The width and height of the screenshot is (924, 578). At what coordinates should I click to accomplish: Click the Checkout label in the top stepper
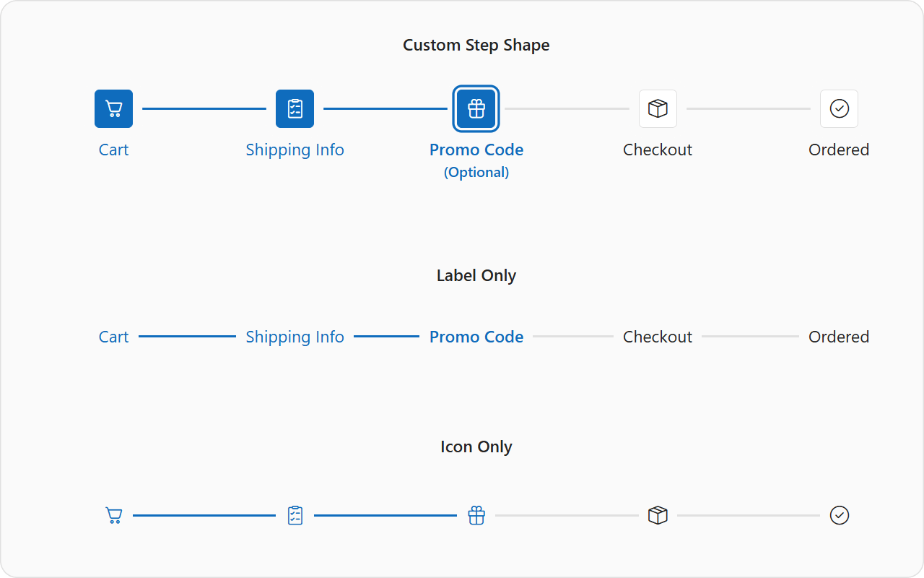[658, 150]
